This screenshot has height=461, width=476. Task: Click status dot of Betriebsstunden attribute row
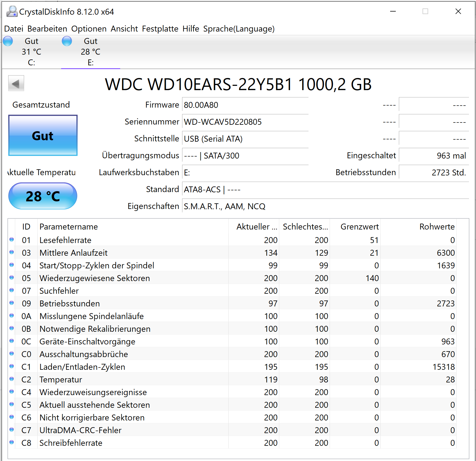[12, 303]
